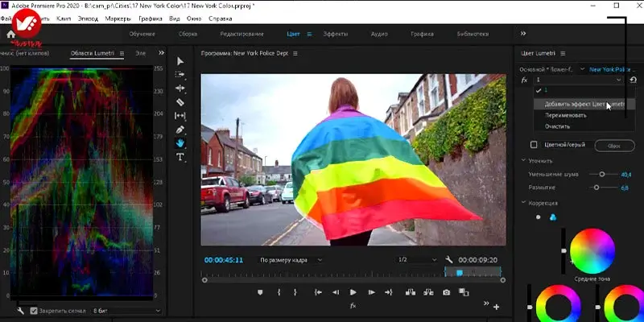Show hidden panel tabs beside Эле
This screenshot has width=644, height=322.
pyautogui.click(x=161, y=53)
